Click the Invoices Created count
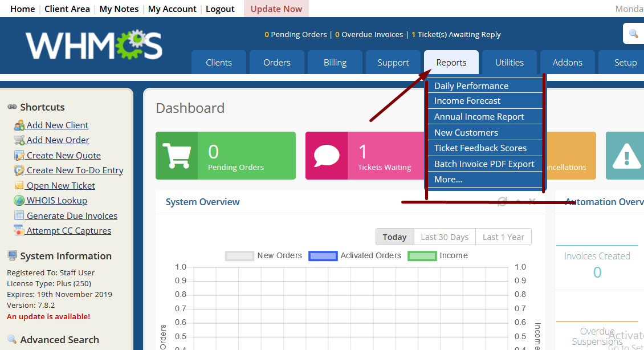Viewport: 644px width, 350px height. tap(597, 272)
